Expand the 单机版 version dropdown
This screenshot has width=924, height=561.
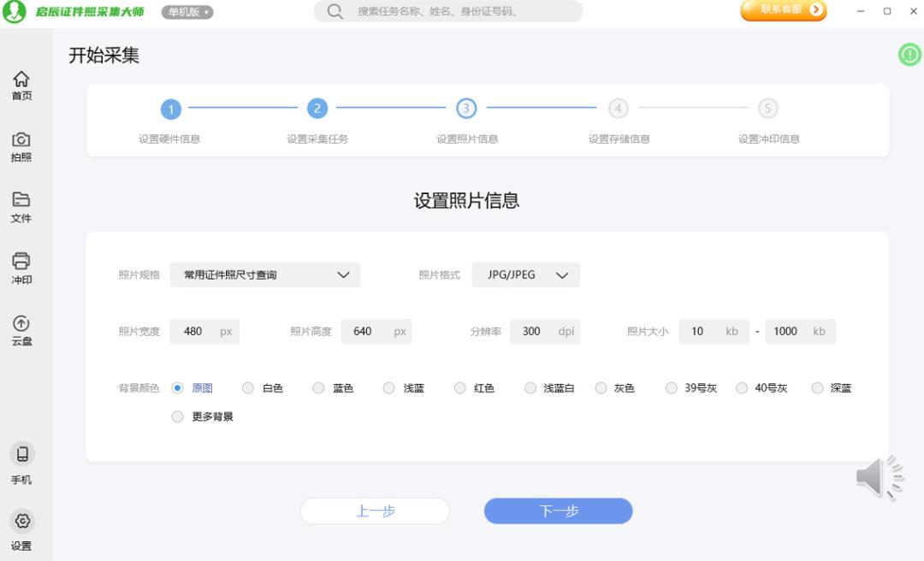click(187, 12)
